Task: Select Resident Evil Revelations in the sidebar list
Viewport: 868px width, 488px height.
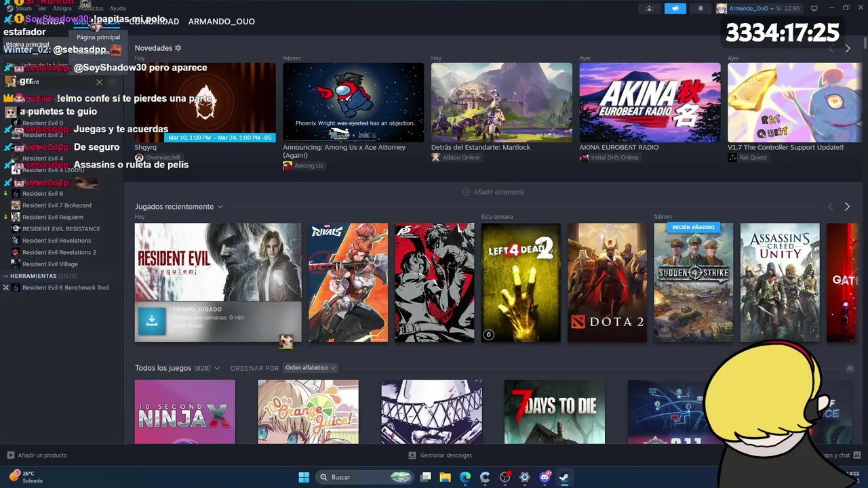Action: pos(56,241)
